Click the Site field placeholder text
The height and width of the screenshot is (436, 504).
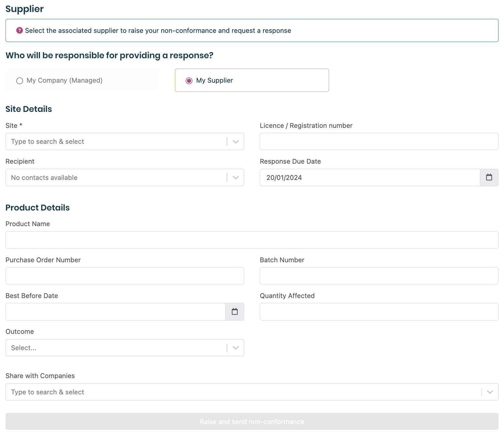coord(47,142)
